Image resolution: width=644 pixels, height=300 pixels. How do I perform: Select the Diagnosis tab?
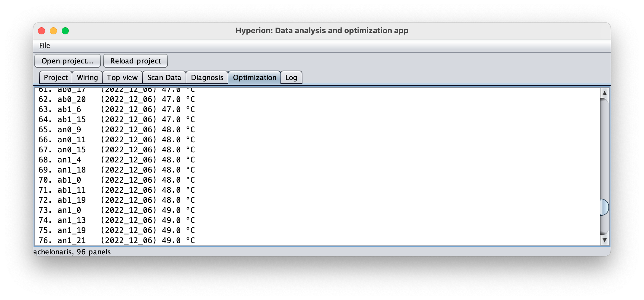pyautogui.click(x=207, y=78)
